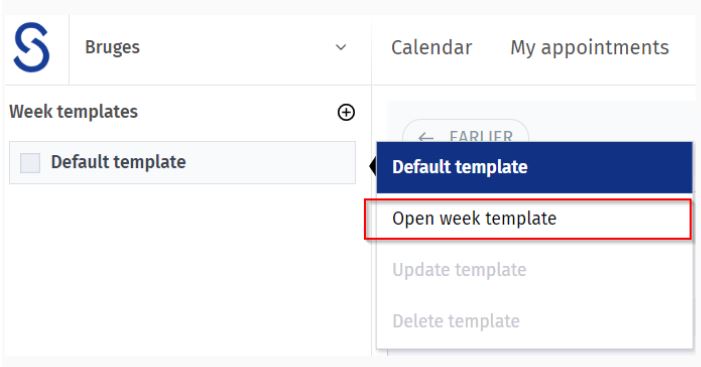Select Update template menu entry

(459, 270)
